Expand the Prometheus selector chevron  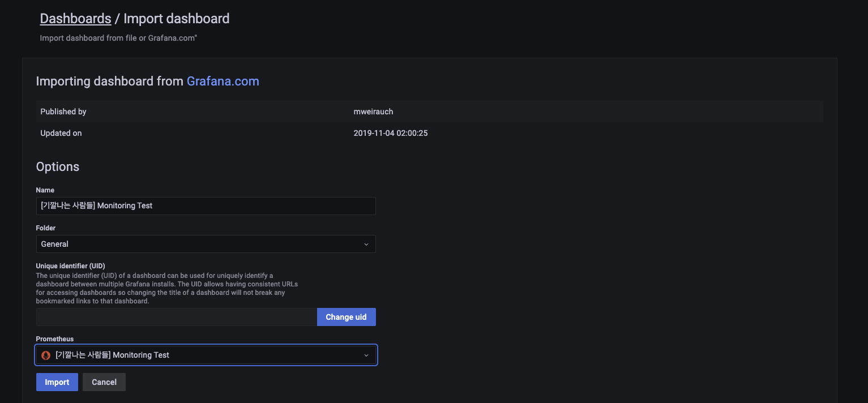tap(366, 355)
